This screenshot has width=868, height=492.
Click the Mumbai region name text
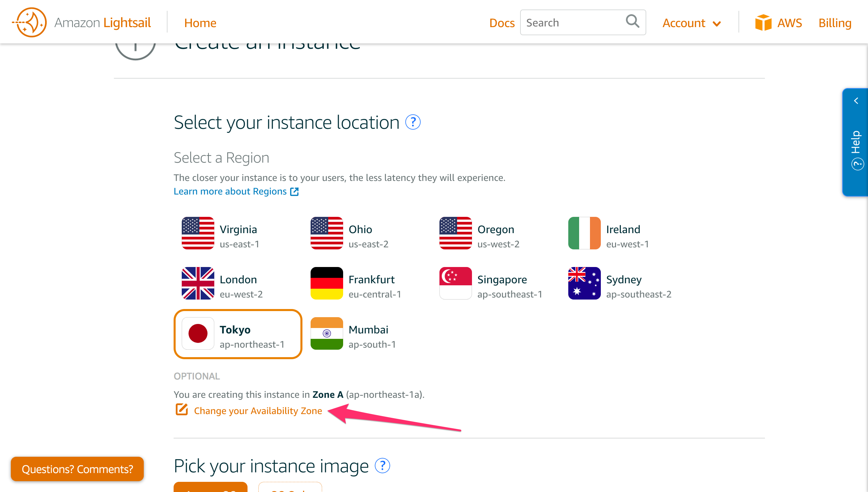[369, 330]
